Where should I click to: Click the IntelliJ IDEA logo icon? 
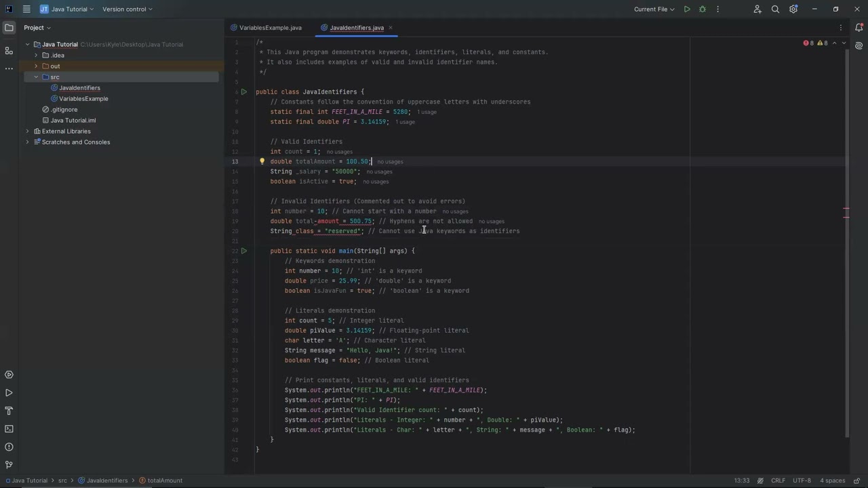tap(9, 9)
